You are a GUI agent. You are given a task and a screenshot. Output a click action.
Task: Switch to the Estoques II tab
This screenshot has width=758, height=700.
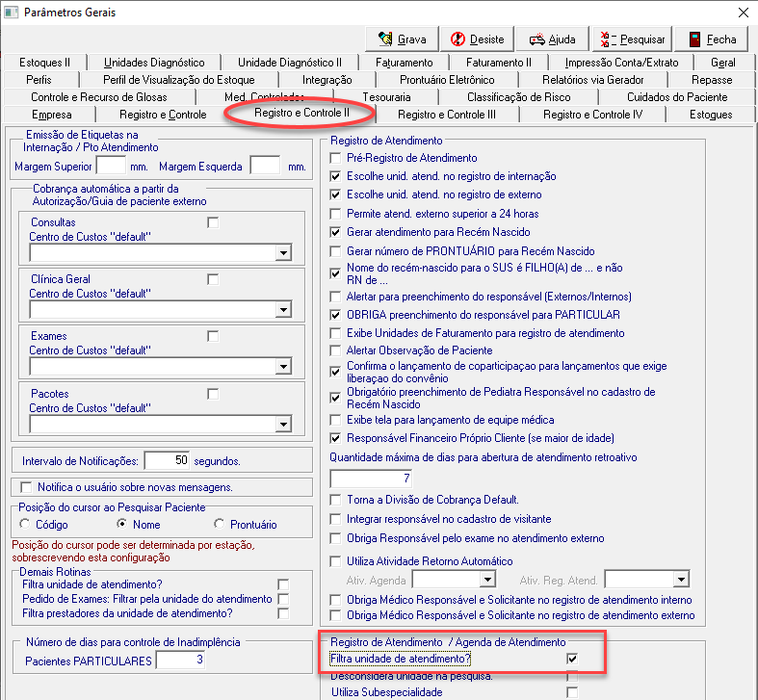click(44, 63)
